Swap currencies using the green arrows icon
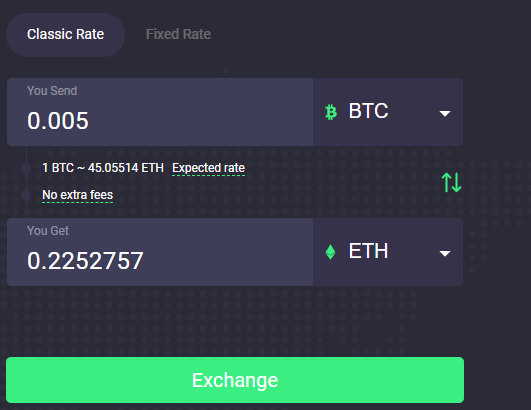This screenshot has width=531, height=410. [x=451, y=182]
